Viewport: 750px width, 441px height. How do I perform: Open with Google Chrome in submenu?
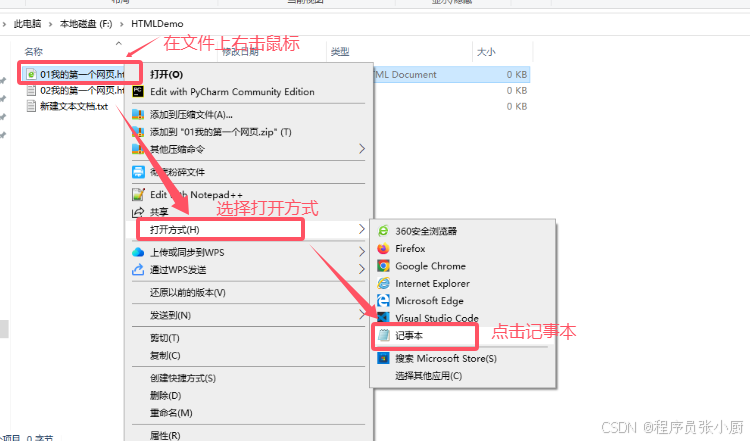pos(463,266)
